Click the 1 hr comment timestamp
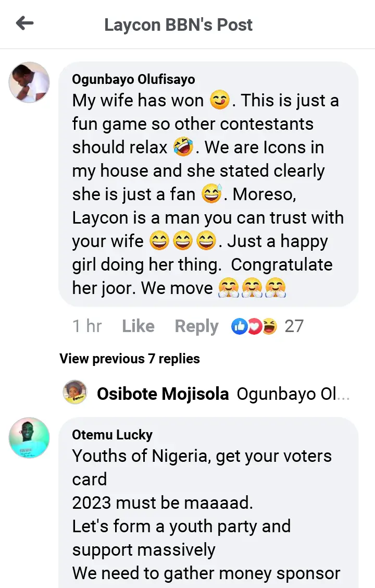 (x=87, y=326)
